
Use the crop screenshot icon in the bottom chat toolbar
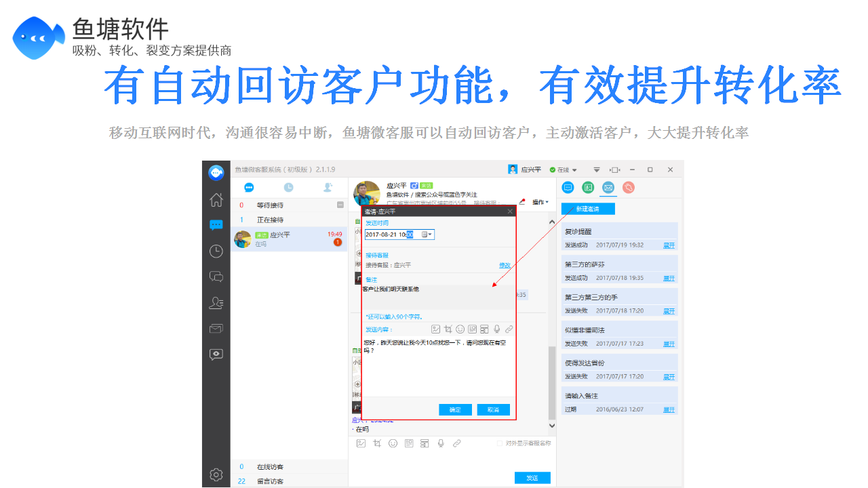point(377,443)
